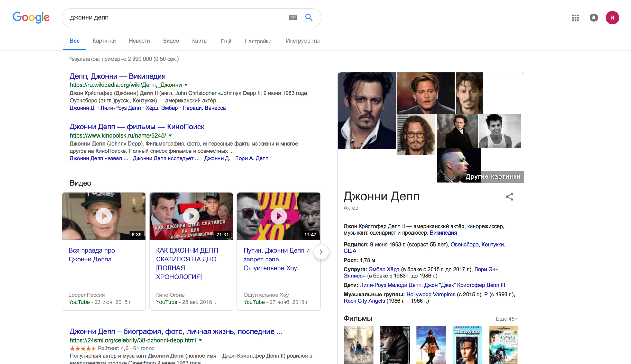631x364 pixels.
Task: Open the Инструменты search tools
Action: (303, 41)
